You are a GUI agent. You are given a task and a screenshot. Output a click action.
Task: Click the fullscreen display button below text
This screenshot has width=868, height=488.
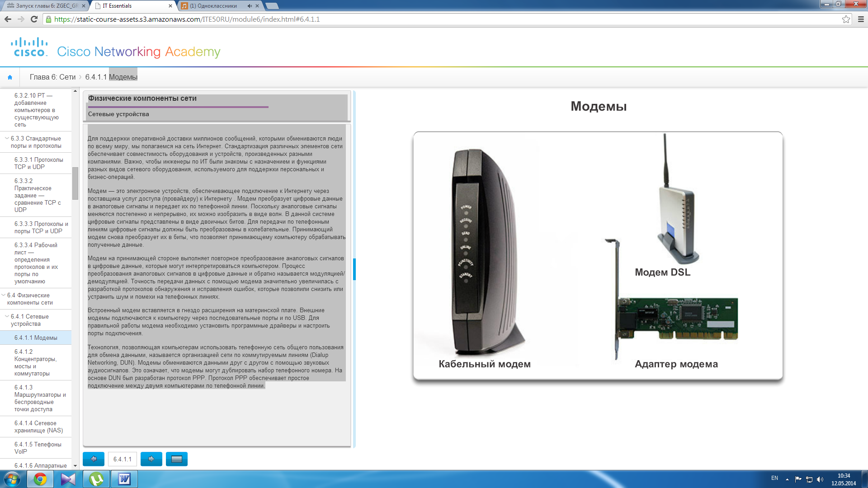[176, 459]
